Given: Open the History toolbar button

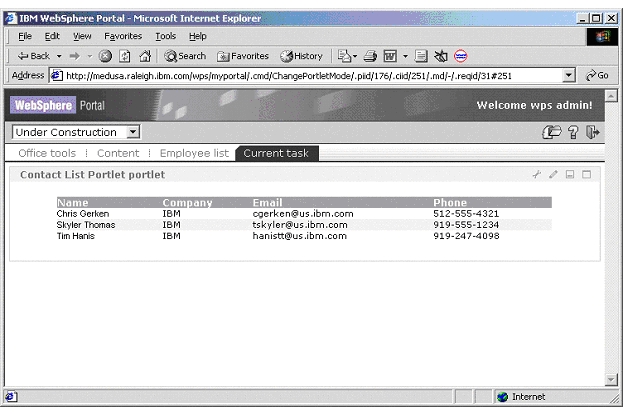Looking at the screenshot, I should pyautogui.click(x=301, y=56).
